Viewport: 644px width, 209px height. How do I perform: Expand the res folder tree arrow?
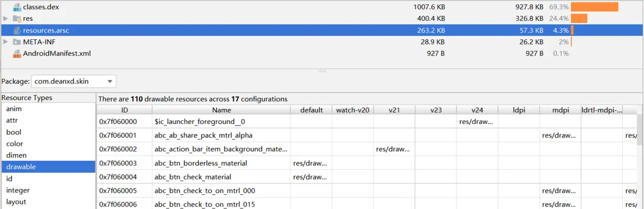click(x=5, y=19)
